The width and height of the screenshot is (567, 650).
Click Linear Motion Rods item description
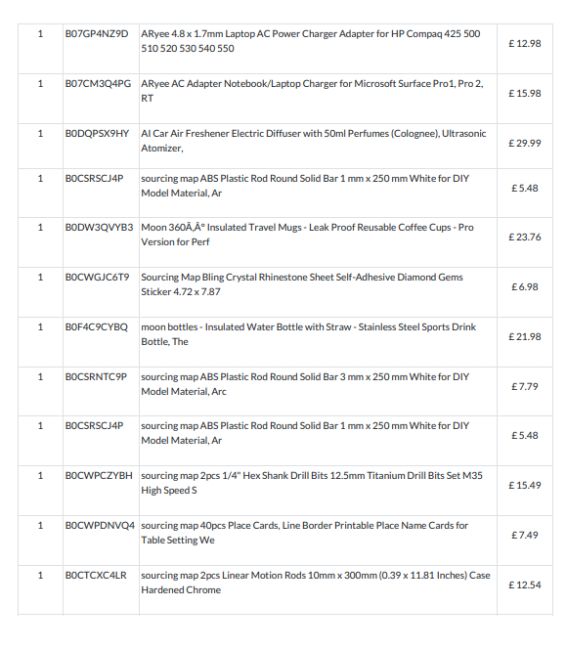coord(315,582)
